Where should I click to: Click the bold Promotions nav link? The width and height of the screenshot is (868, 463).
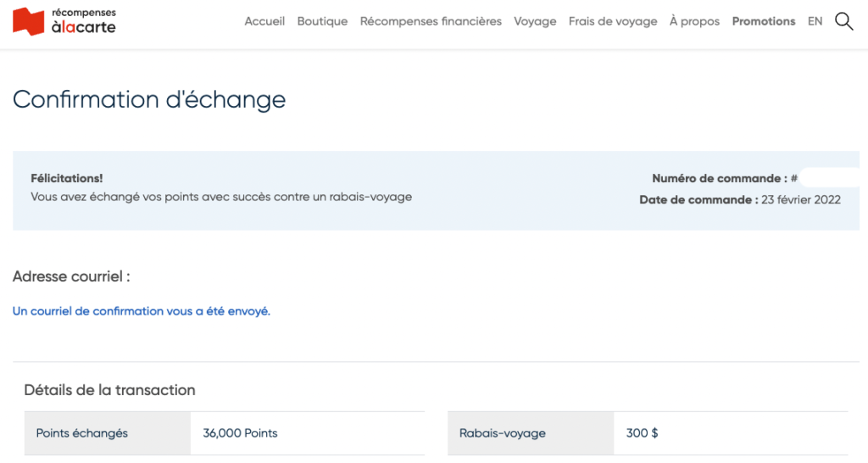tap(763, 21)
